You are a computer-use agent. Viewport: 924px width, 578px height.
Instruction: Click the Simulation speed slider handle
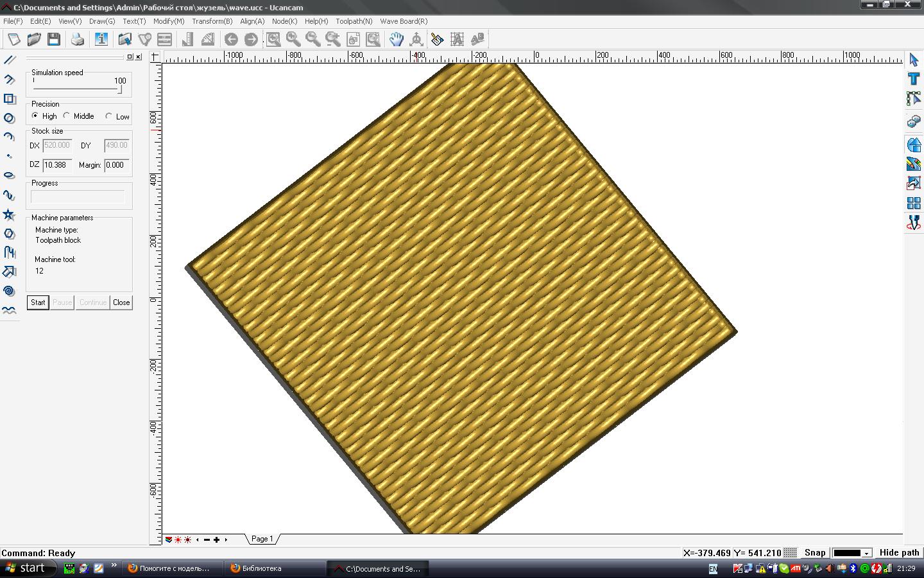pyautogui.click(x=120, y=89)
